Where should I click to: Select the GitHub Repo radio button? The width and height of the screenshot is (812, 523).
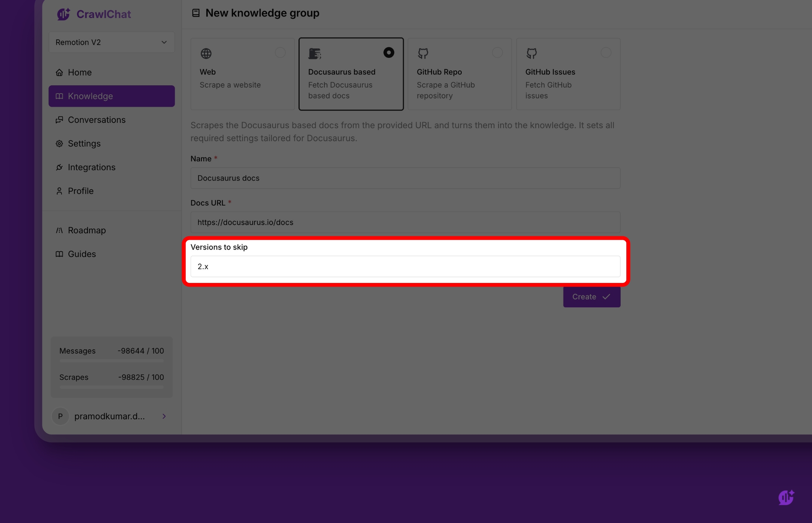497,53
